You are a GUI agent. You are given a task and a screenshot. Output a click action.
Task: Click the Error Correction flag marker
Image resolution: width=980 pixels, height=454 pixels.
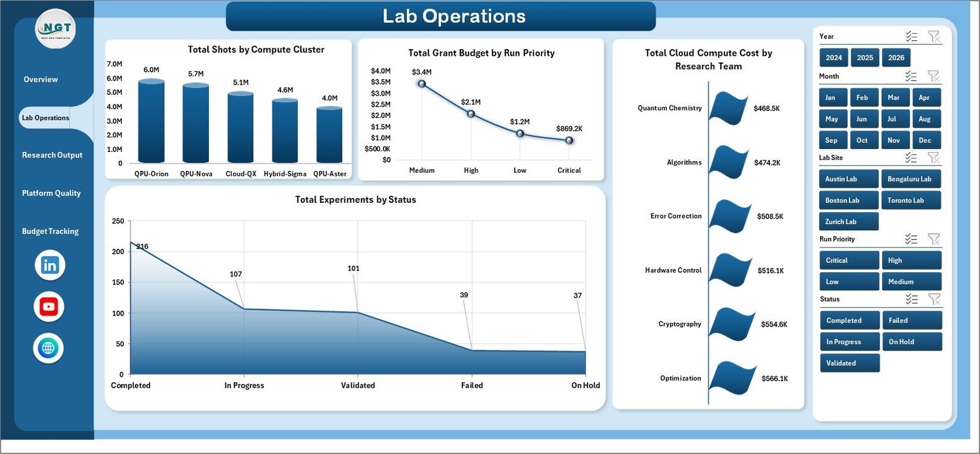pos(730,216)
